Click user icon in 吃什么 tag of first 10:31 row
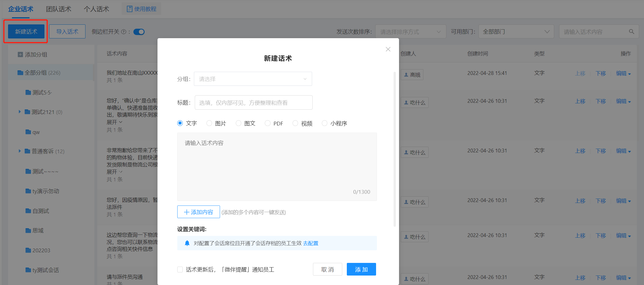Viewport: 644px width, 285px height. coord(406,102)
